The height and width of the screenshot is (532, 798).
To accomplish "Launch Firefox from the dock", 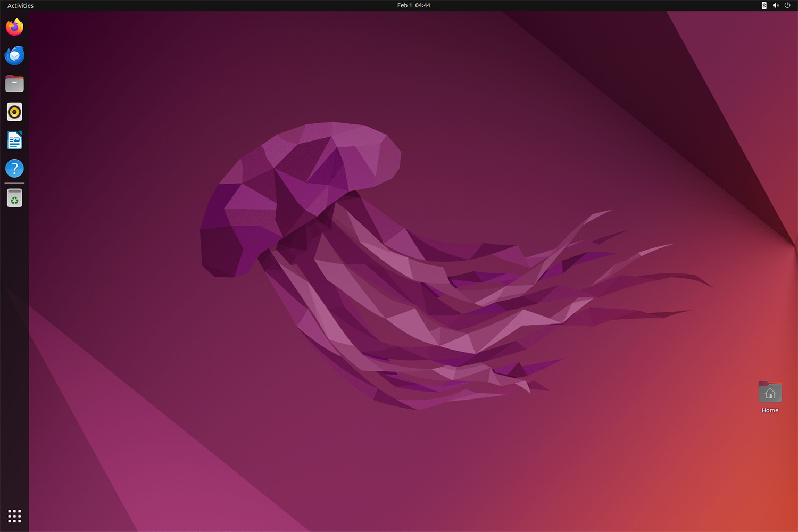I will pyautogui.click(x=14, y=27).
